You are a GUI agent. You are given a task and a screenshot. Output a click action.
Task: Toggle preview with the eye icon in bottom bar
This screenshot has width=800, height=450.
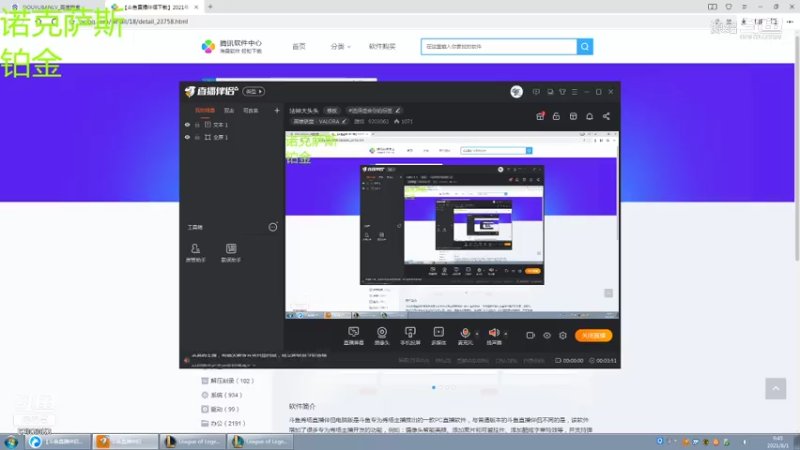(547, 335)
